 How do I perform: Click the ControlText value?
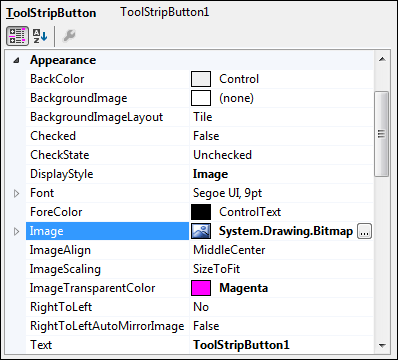[x=250, y=212]
